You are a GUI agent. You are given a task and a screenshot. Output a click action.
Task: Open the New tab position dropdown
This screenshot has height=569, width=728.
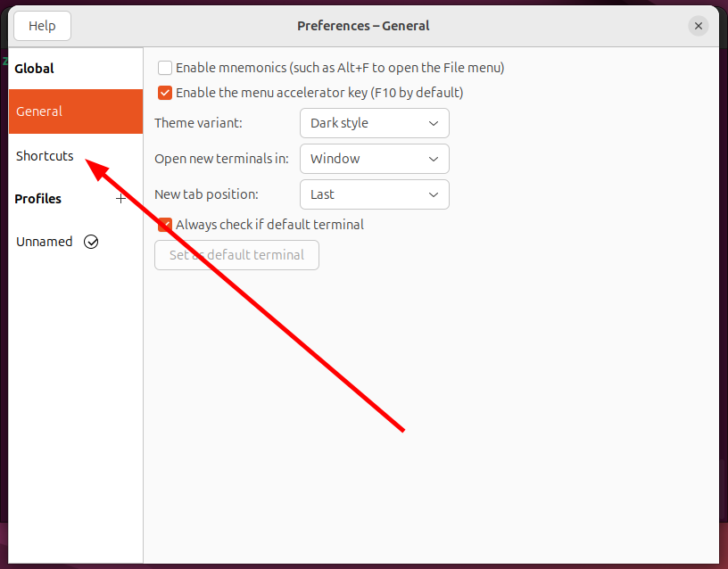tap(374, 194)
